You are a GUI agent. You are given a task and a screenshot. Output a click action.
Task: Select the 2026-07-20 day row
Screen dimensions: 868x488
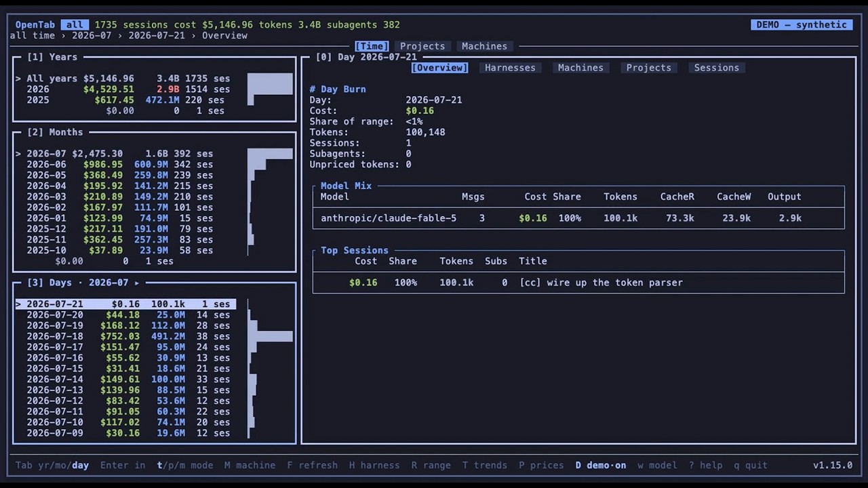pos(125,315)
